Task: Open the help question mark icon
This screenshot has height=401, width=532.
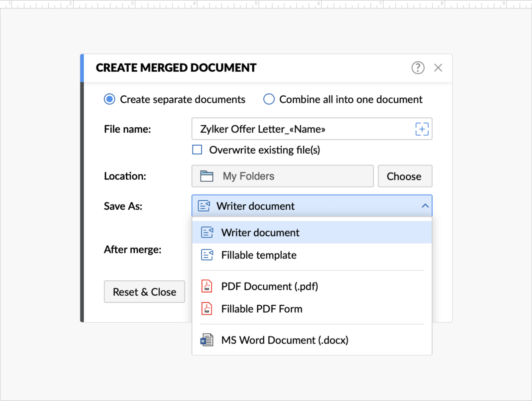Action: [418, 68]
